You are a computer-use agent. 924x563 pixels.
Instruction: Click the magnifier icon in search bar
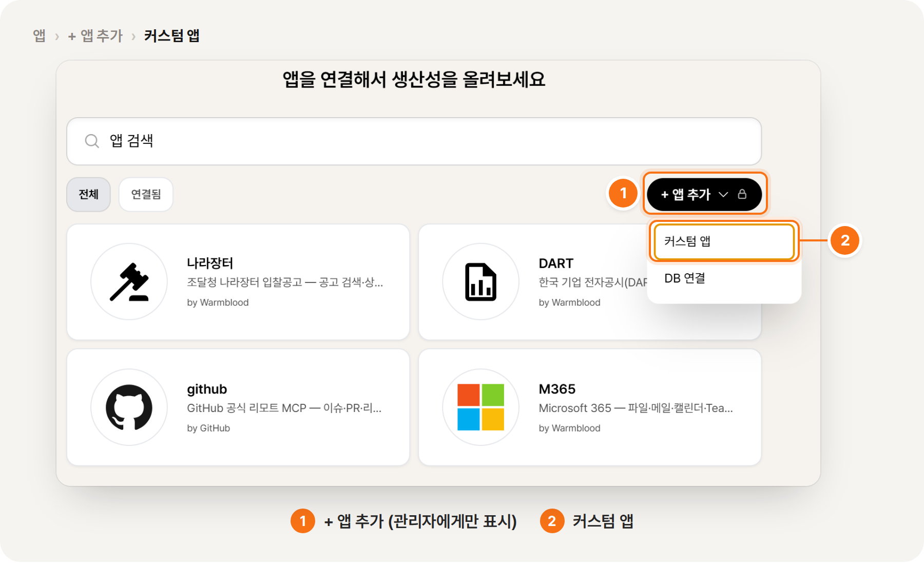(x=92, y=141)
